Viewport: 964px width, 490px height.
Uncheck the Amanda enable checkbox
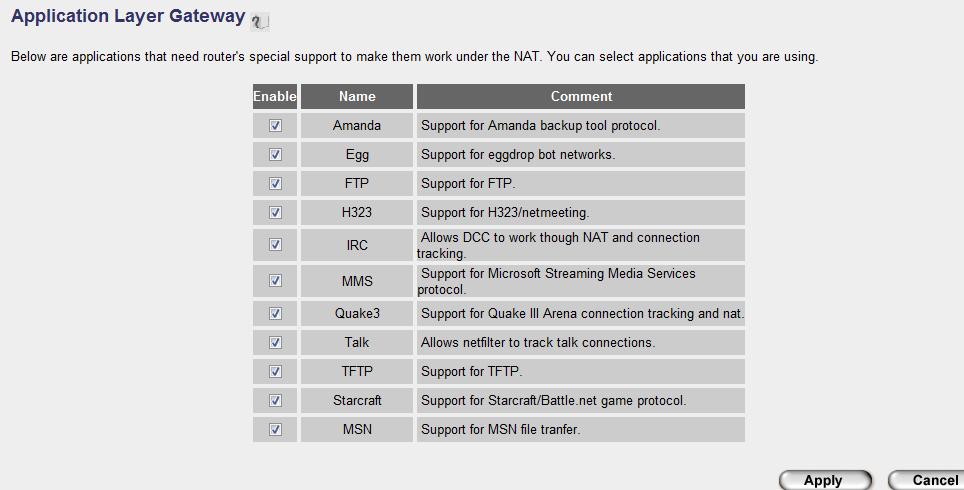coord(275,125)
